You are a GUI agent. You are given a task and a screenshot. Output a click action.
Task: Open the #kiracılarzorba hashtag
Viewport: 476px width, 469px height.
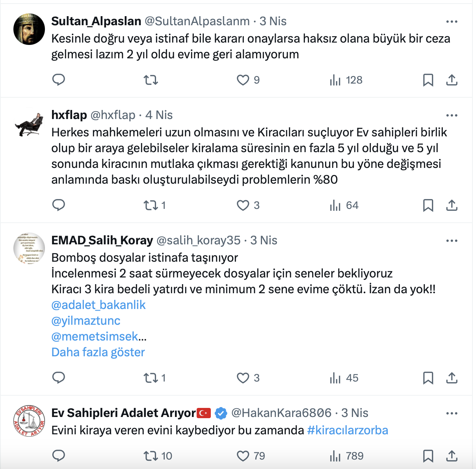[x=348, y=430]
